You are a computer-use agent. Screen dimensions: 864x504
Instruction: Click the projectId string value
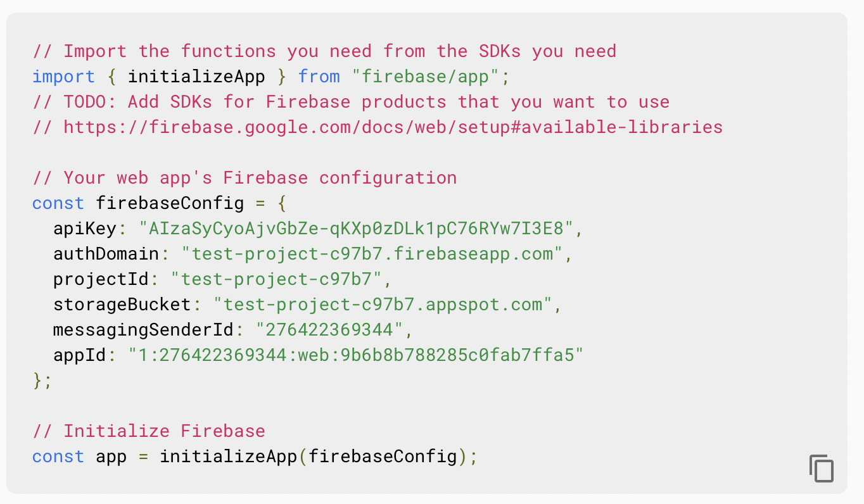[281, 279]
